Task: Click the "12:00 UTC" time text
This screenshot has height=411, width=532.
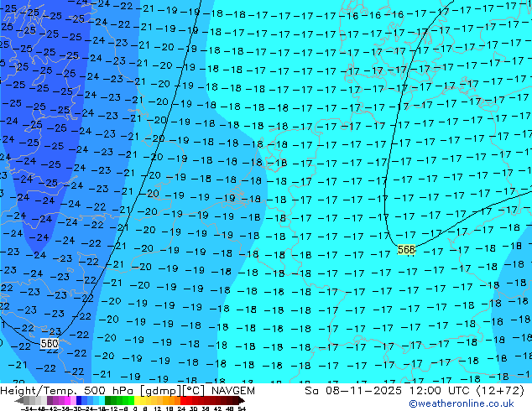Action: 441,391
